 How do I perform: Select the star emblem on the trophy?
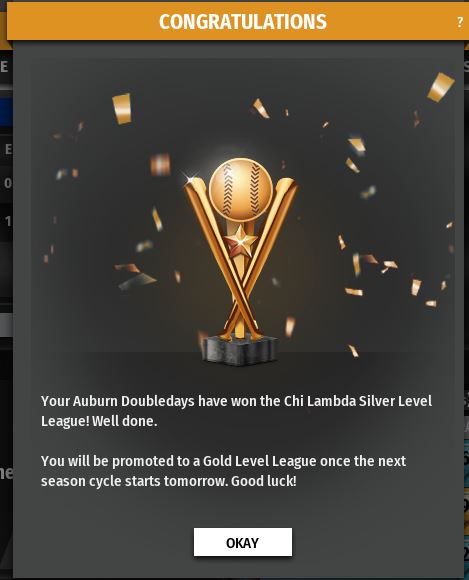[x=240, y=241]
